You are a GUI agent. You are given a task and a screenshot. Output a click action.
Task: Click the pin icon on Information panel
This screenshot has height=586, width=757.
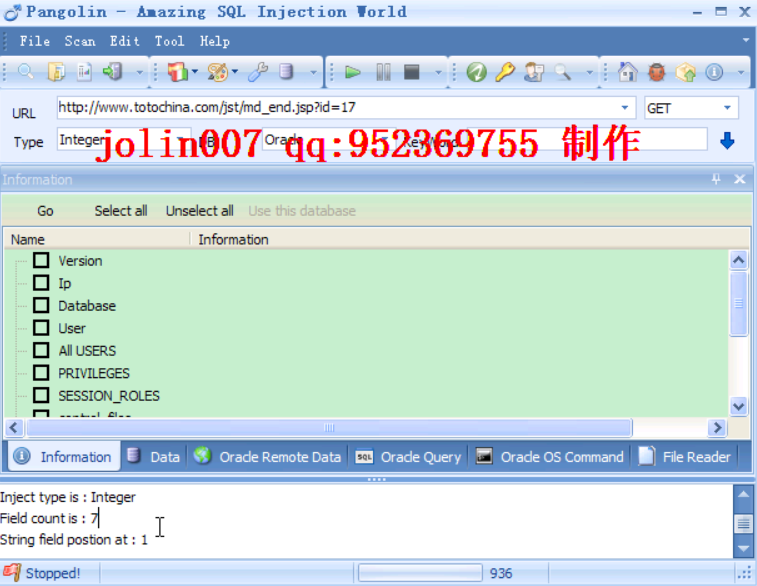tap(716, 179)
